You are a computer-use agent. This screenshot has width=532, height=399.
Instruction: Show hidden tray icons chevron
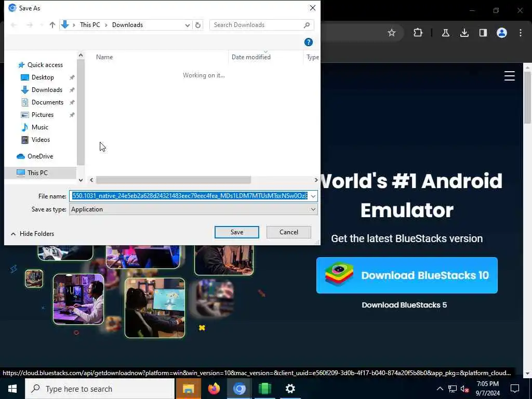pos(440,389)
